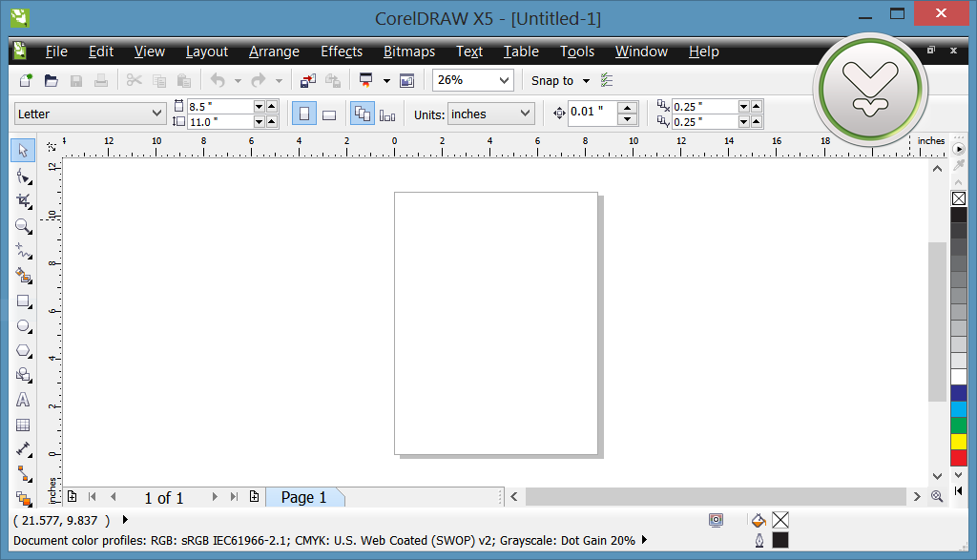
Task: Click the page width 8.5 field
Action: point(220,107)
